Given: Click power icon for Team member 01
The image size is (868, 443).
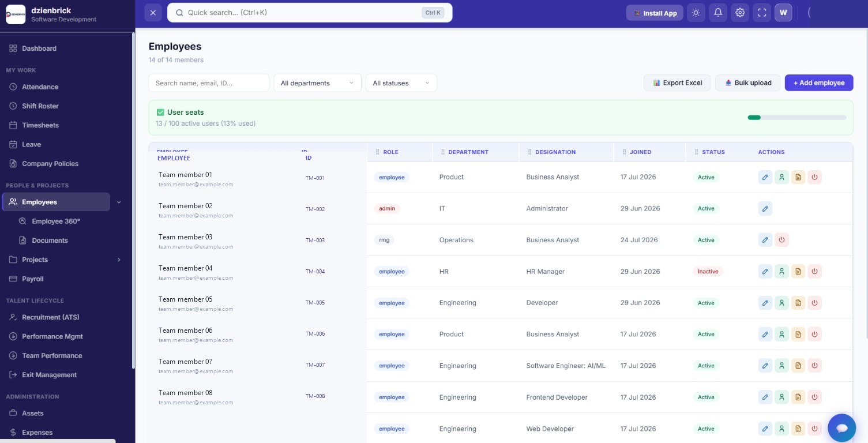Looking at the screenshot, I should (x=814, y=177).
